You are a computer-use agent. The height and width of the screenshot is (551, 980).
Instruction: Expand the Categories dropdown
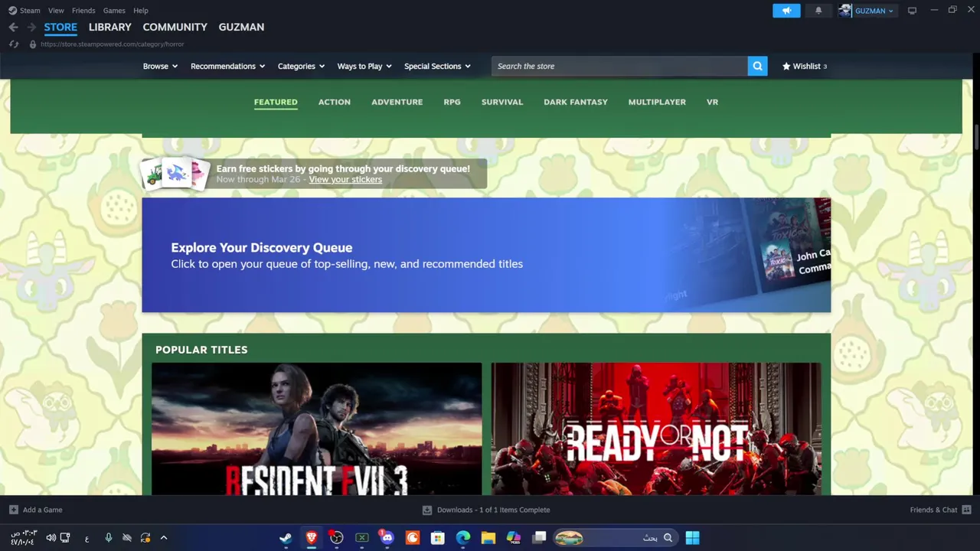click(301, 66)
